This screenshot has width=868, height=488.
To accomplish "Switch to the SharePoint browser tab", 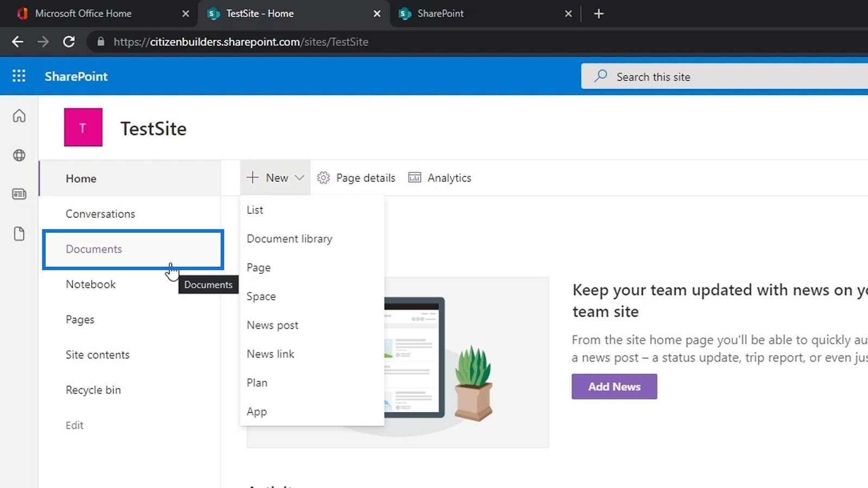I will point(485,14).
